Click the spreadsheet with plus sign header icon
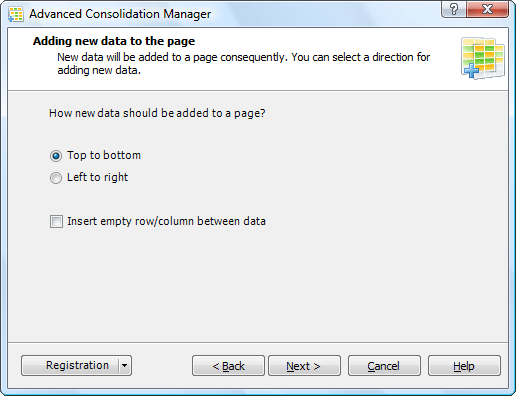Viewport: 516px width, 396px height. [x=483, y=58]
